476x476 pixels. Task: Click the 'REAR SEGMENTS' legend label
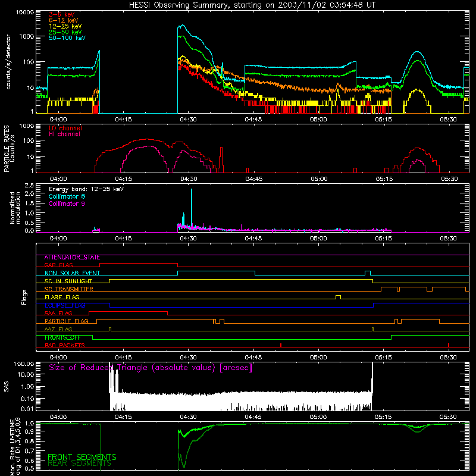click(x=80, y=464)
